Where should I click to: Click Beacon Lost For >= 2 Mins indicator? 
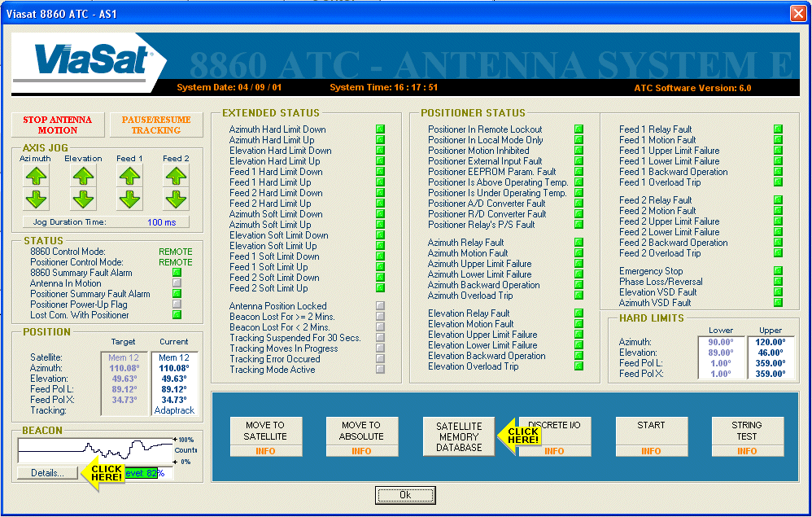pyautogui.click(x=380, y=317)
